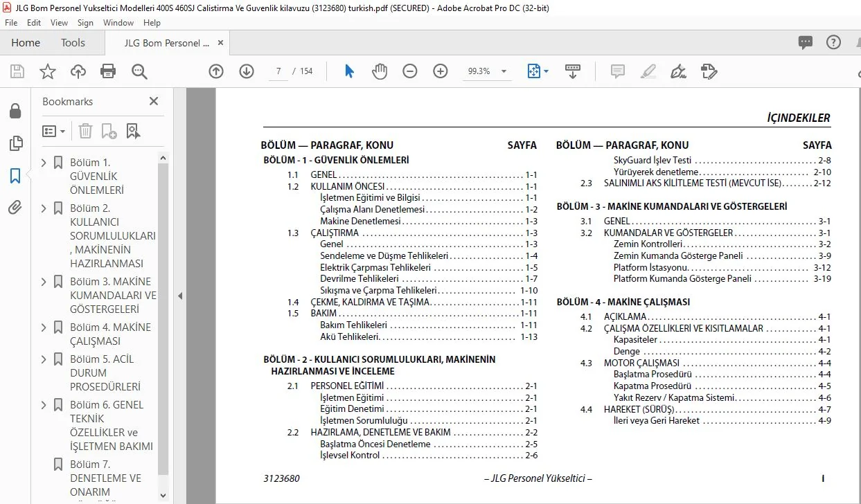Print the document using printer icon

click(108, 71)
